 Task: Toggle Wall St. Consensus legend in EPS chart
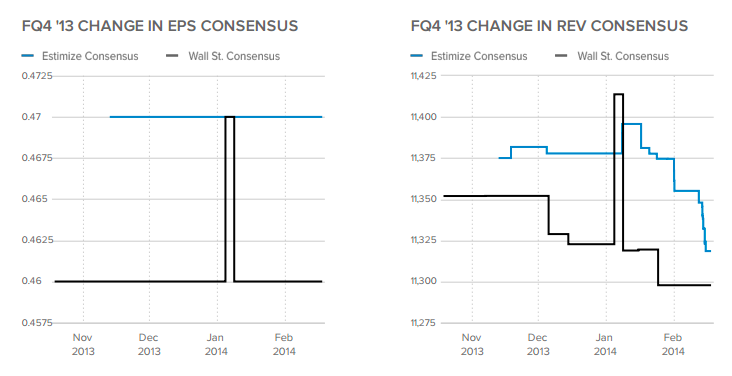[223, 56]
